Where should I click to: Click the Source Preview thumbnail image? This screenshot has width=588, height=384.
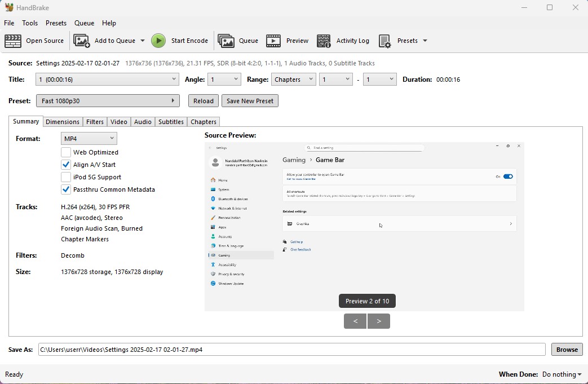tap(364, 227)
